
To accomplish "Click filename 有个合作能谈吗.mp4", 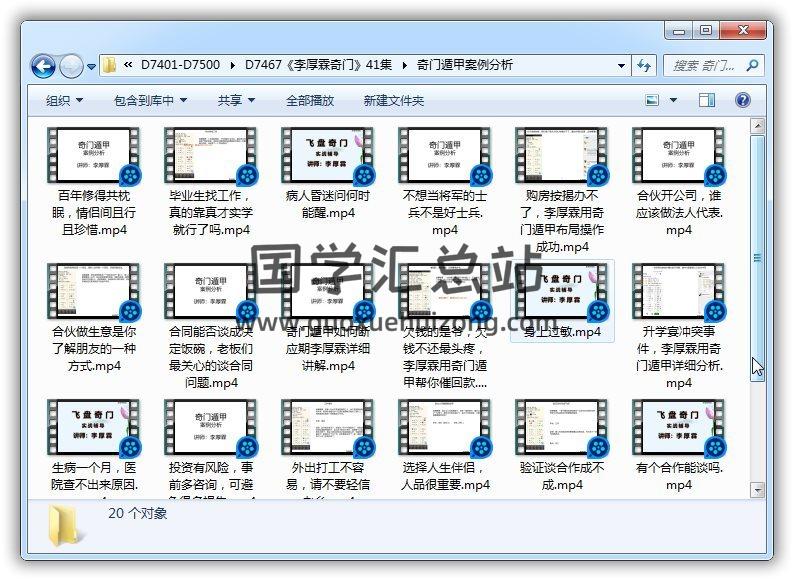I will [x=679, y=476].
